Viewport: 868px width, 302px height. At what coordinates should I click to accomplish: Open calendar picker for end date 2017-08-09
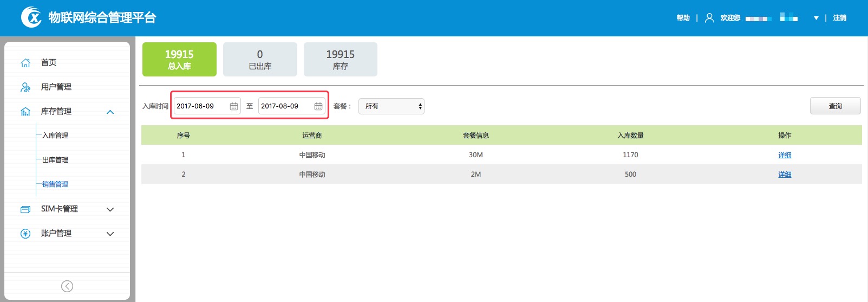coord(318,106)
